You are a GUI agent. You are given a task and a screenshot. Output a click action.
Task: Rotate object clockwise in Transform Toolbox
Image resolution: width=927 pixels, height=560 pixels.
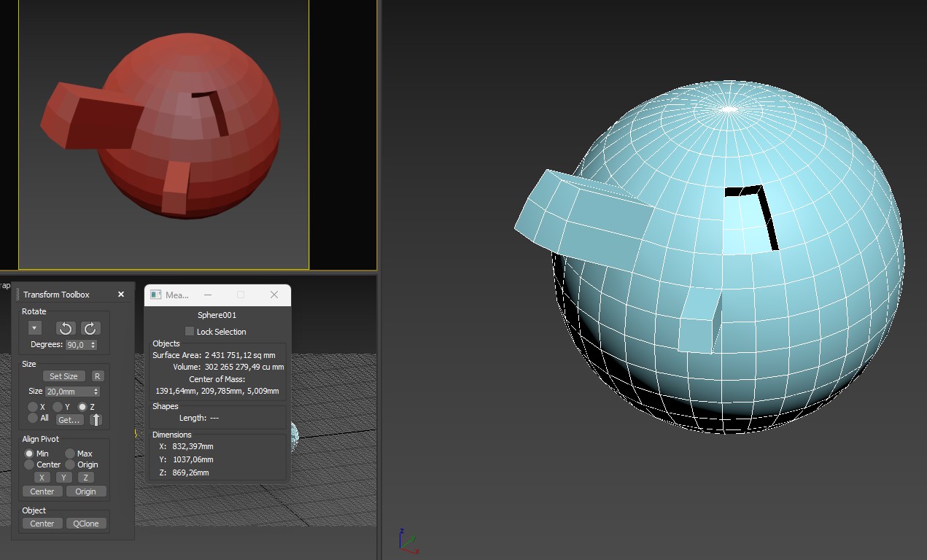[90, 328]
